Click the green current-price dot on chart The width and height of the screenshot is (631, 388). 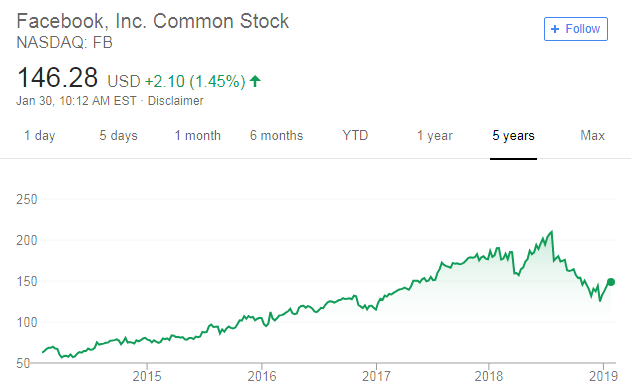(611, 282)
